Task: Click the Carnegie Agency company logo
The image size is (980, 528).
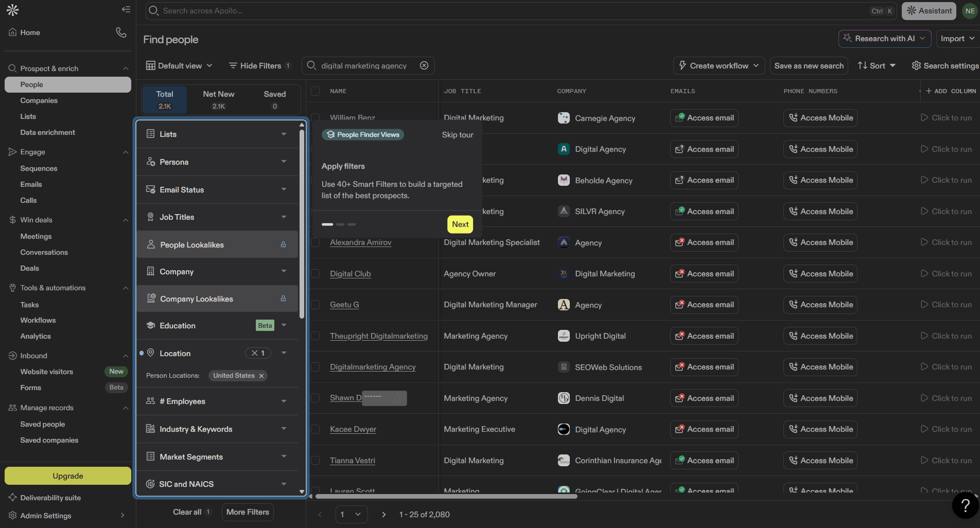Action: tap(564, 118)
